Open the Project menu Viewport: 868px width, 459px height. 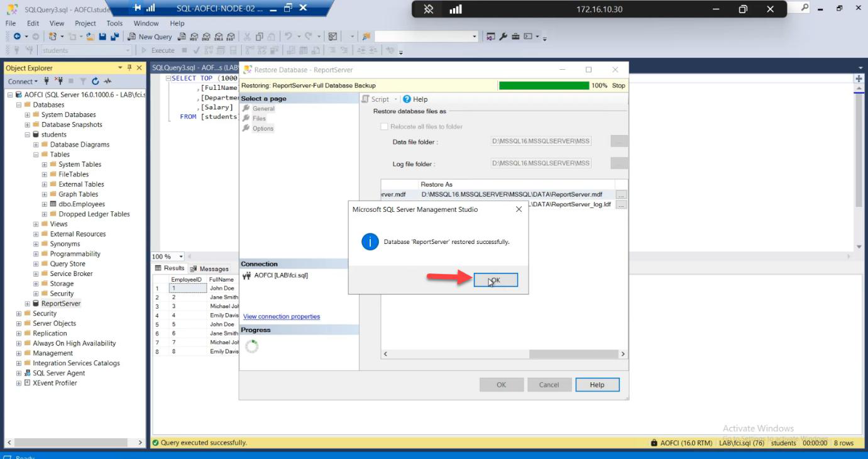click(x=85, y=23)
